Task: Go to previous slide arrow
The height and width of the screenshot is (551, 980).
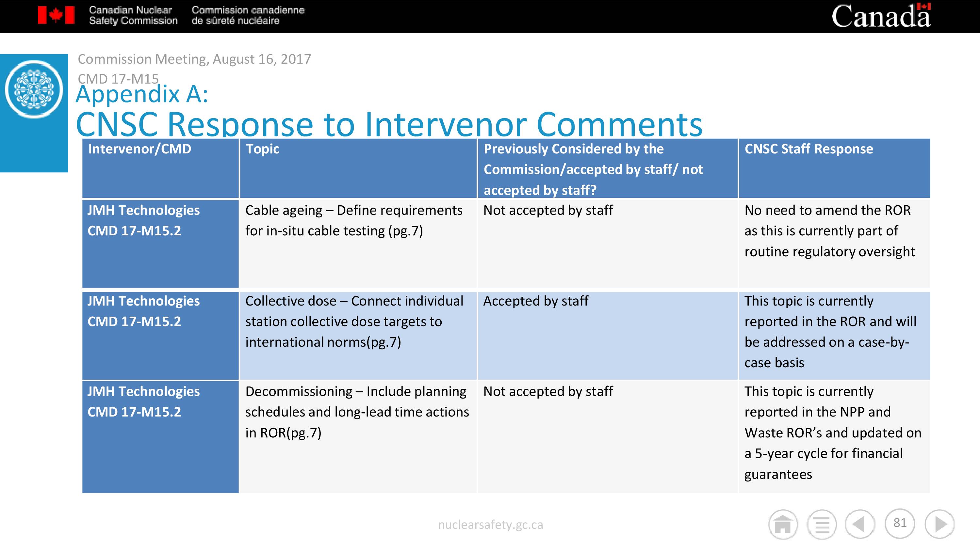Action: point(860,524)
